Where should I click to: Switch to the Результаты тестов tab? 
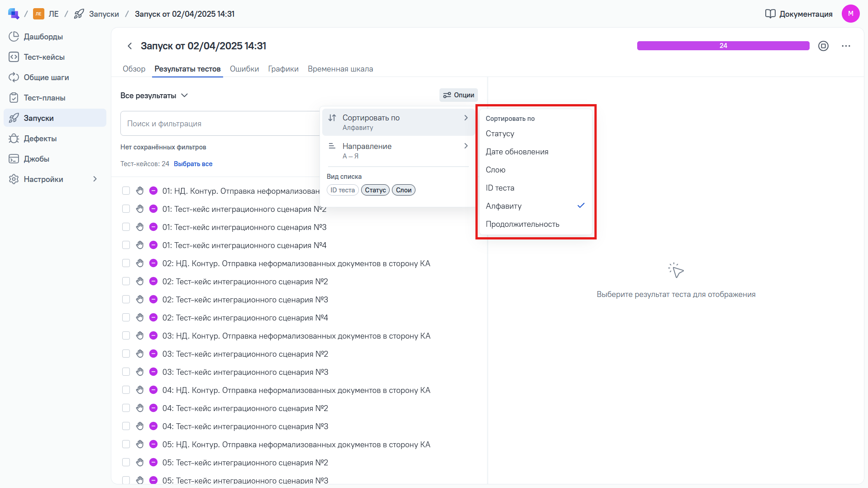tap(187, 69)
